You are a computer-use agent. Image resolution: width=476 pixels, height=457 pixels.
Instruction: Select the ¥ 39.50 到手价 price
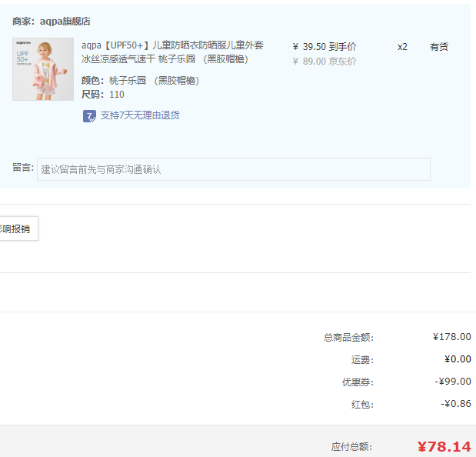tap(325, 47)
